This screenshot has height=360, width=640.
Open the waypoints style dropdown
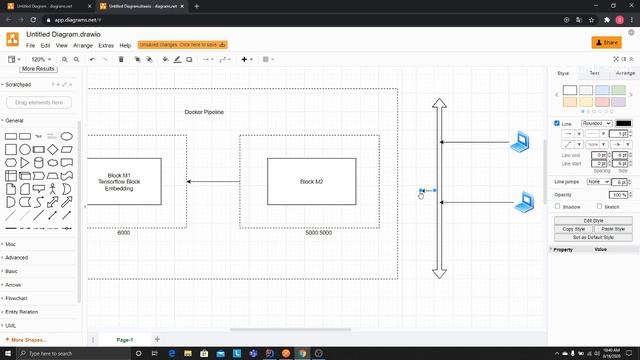pos(225,60)
